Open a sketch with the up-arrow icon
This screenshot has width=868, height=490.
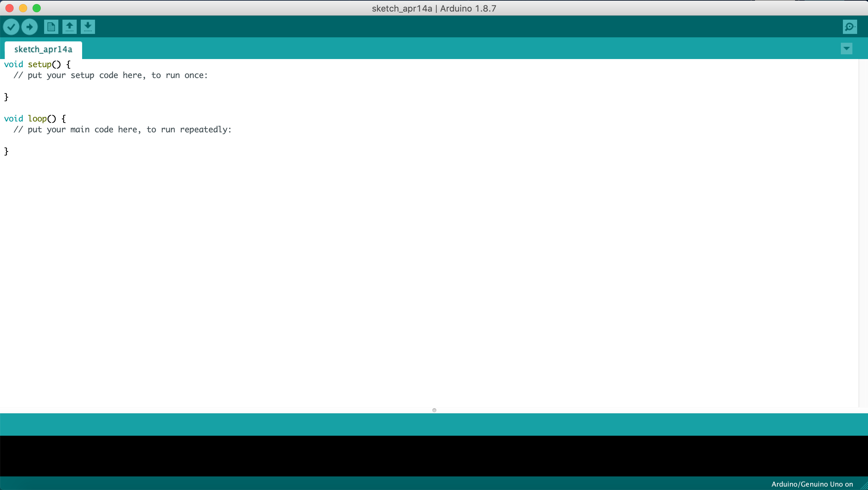[x=70, y=27]
